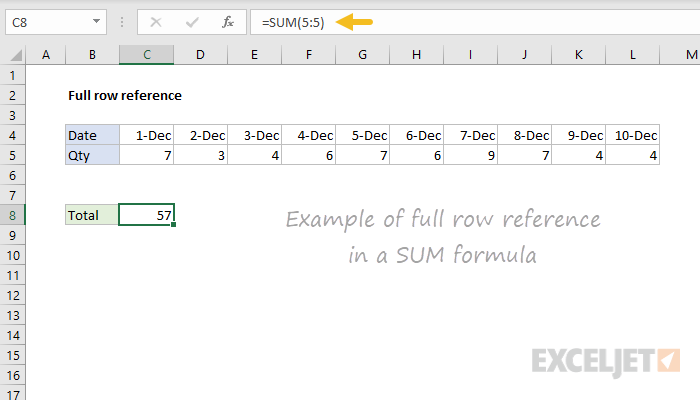Select column K header
700x400 pixels.
tap(579, 55)
